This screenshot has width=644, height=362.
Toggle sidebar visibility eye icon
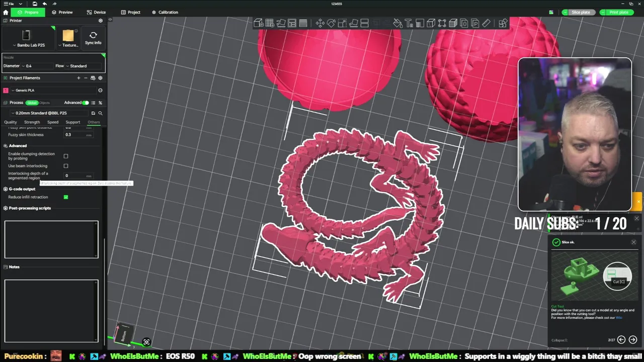[x=110, y=20]
